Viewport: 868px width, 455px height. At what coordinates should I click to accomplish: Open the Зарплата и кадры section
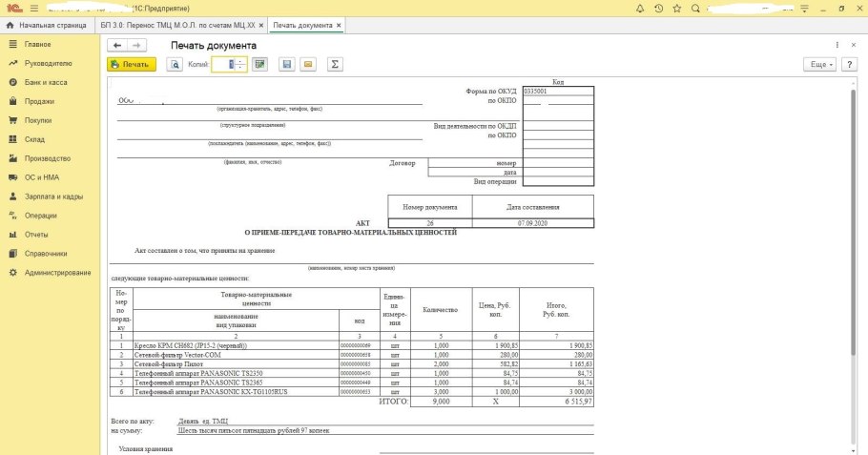click(x=52, y=196)
